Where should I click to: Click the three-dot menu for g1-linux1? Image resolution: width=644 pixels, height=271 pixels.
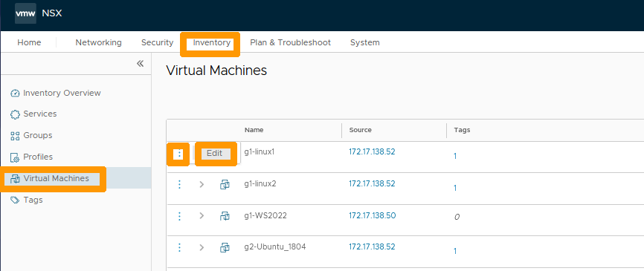178,154
